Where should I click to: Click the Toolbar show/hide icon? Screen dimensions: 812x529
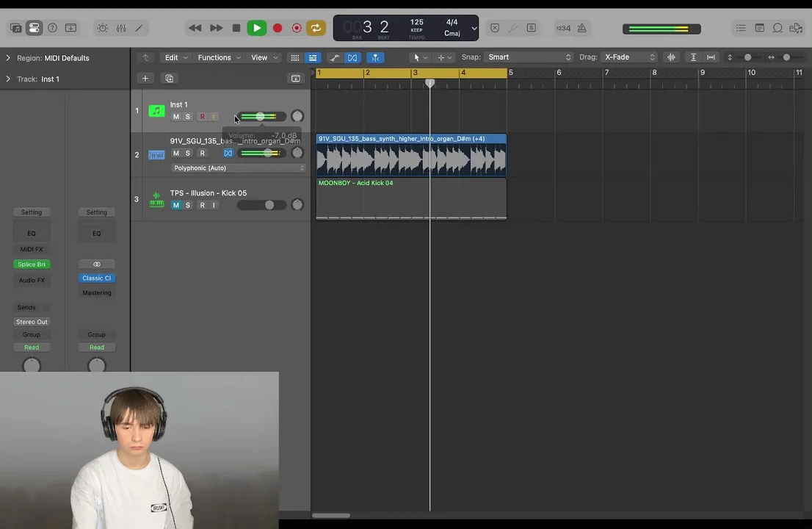[x=71, y=28]
